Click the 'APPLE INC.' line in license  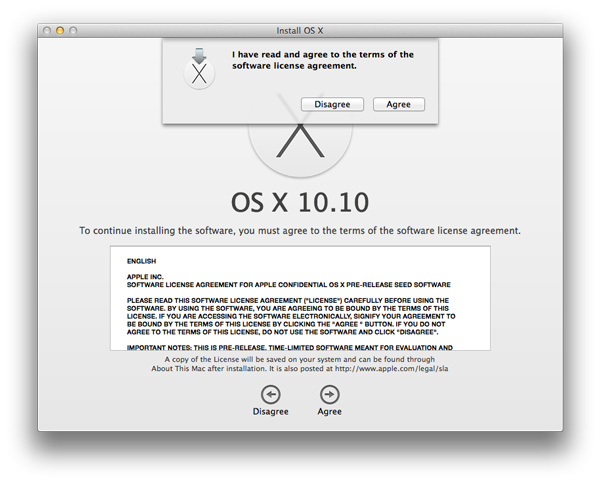click(x=145, y=277)
